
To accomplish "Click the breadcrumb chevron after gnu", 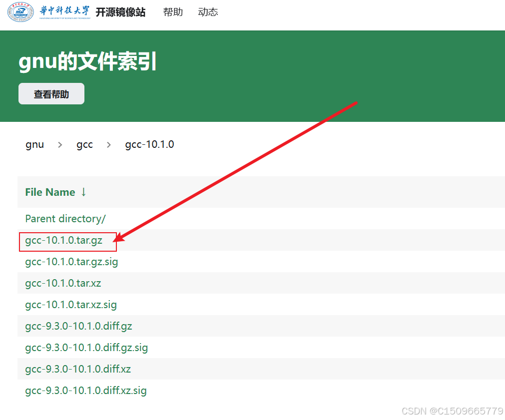I will coord(59,144).
